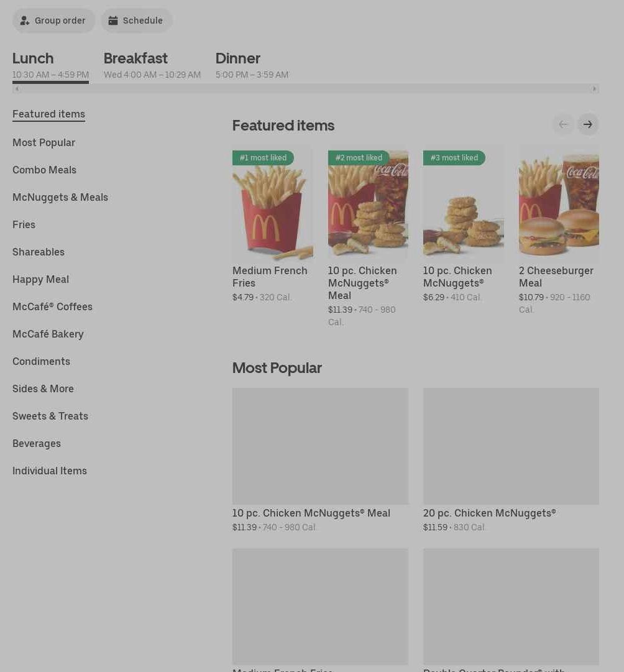624x672 pixels.
Task: Switch to the Breakfast menu tab
Action: point(152,65)
